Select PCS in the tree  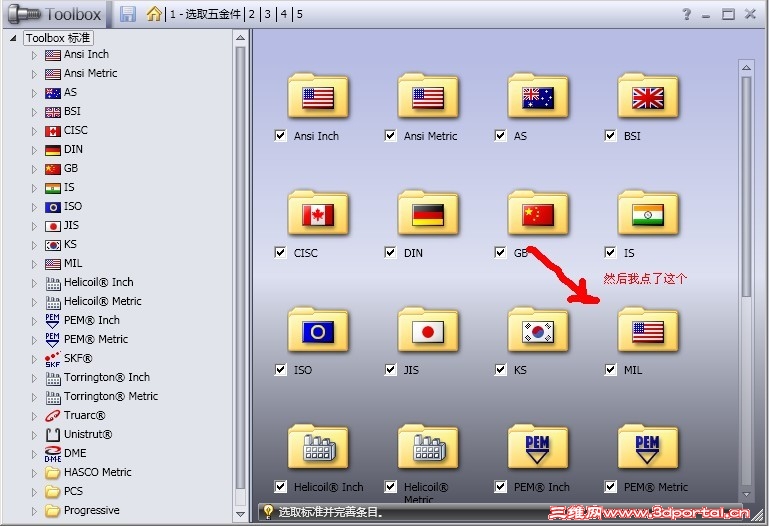click(x=73, y=491)
